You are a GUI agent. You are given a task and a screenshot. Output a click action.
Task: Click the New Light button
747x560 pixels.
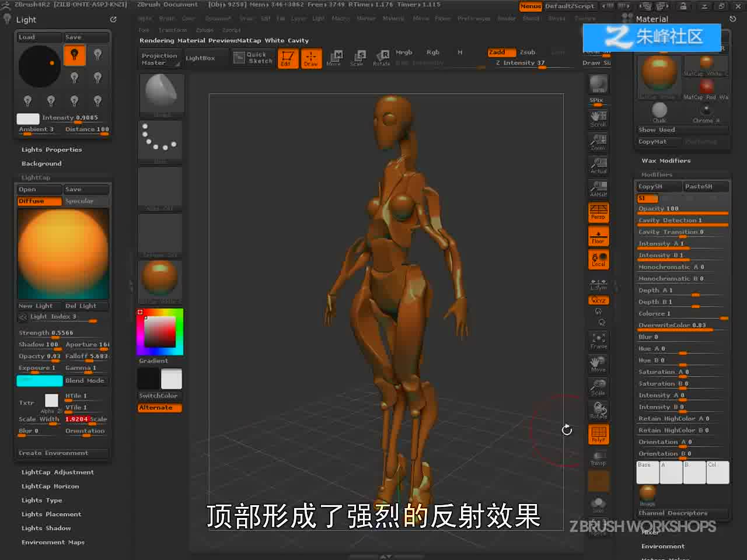(x=39, y=306)
